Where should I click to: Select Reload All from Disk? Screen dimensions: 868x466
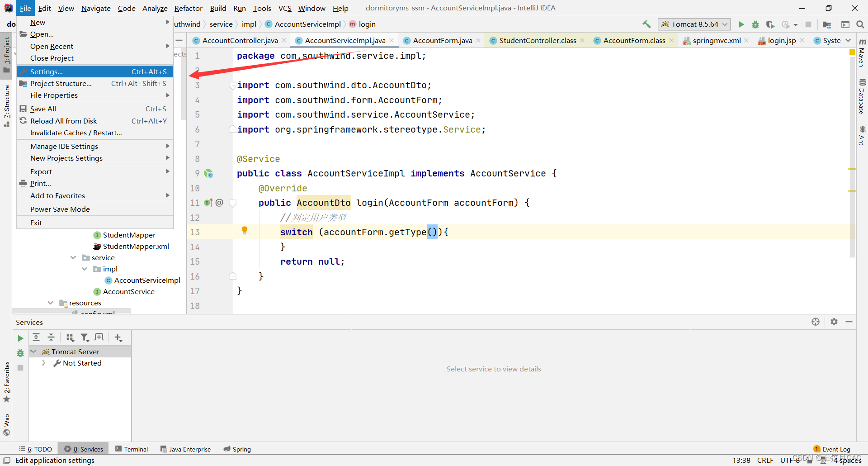click(95, 121)
